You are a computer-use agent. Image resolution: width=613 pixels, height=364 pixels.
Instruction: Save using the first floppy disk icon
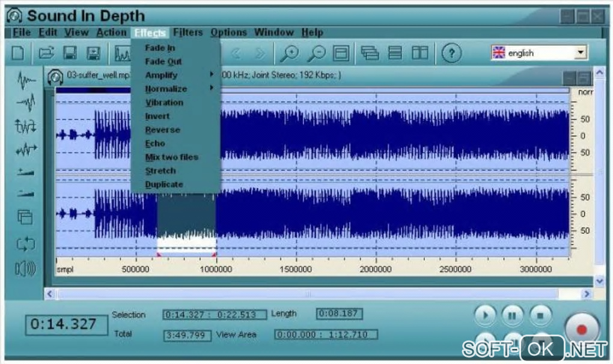(x=70, y=53)
